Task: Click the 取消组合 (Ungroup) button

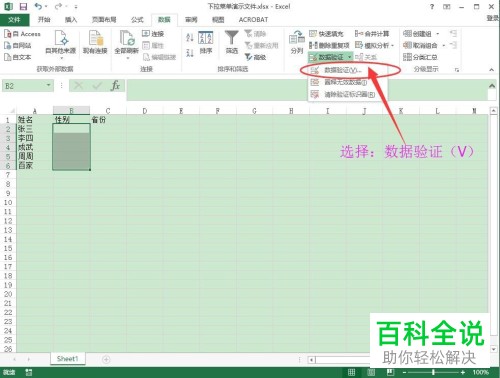Action: click(x=420, y=45)
